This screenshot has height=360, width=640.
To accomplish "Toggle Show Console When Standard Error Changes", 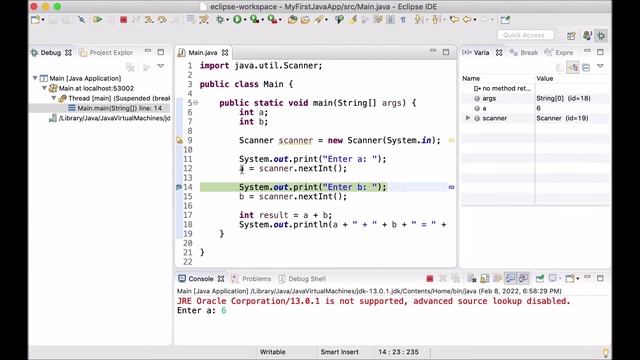I will point(524,279).
